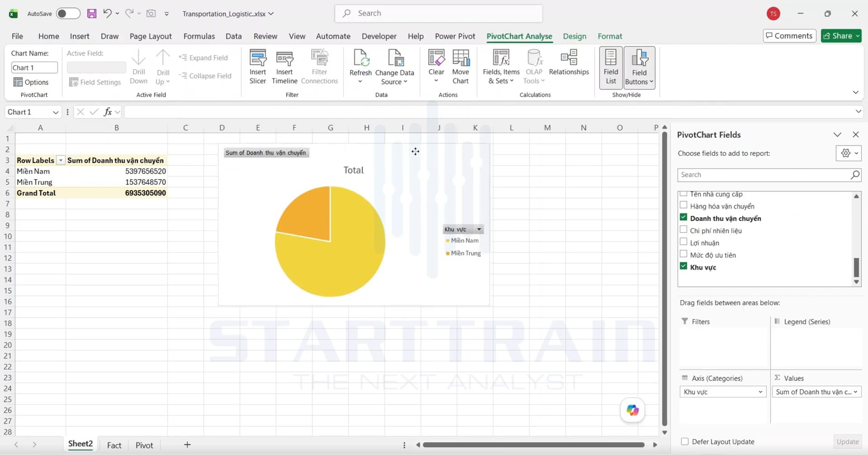This screenshot has width=868, height=455.
Task: Click the search magnifier in PivotChart Fields
Action: [854, 175]
